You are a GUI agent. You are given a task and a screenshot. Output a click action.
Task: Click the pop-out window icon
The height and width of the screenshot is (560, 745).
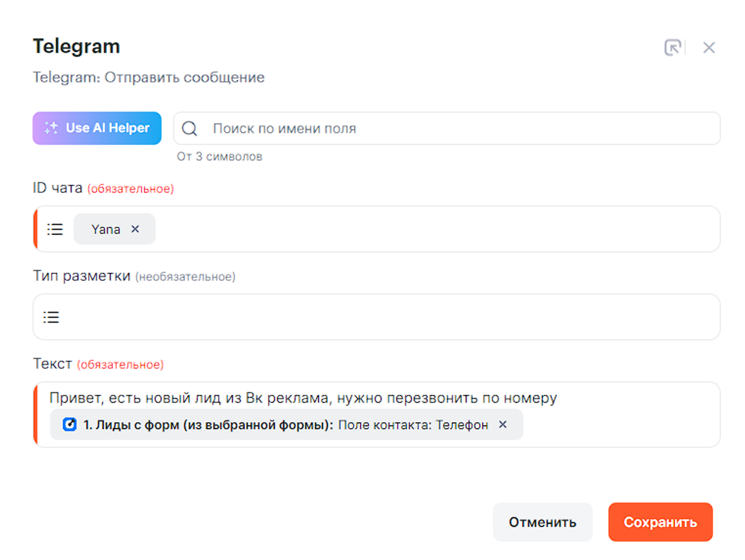tap(673, 48)
